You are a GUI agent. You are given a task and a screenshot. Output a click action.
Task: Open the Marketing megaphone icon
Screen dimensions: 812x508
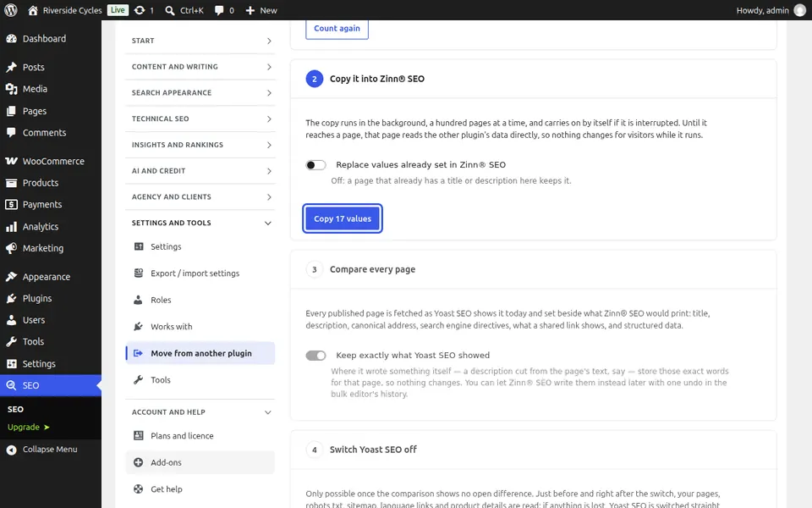pos(11,248)
